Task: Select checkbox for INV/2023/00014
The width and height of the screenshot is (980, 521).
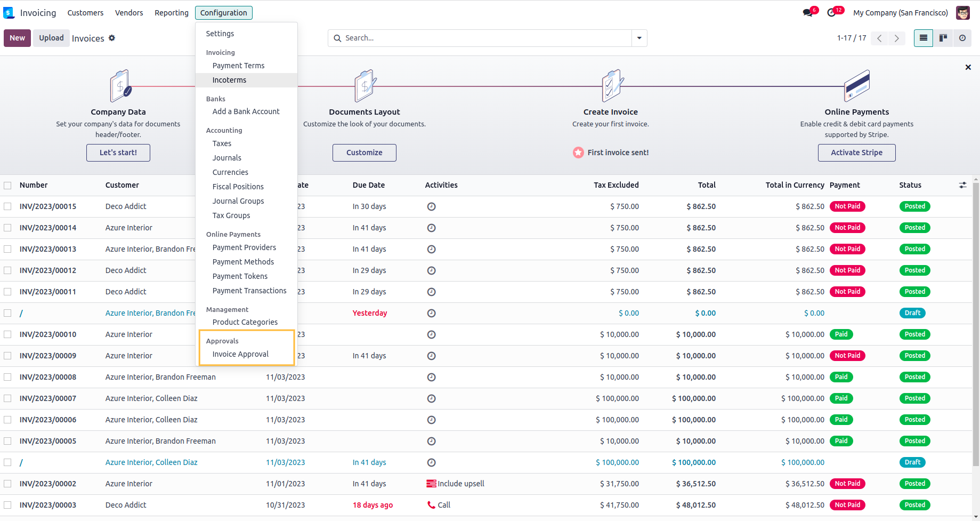Action: [x=7, y=228]
